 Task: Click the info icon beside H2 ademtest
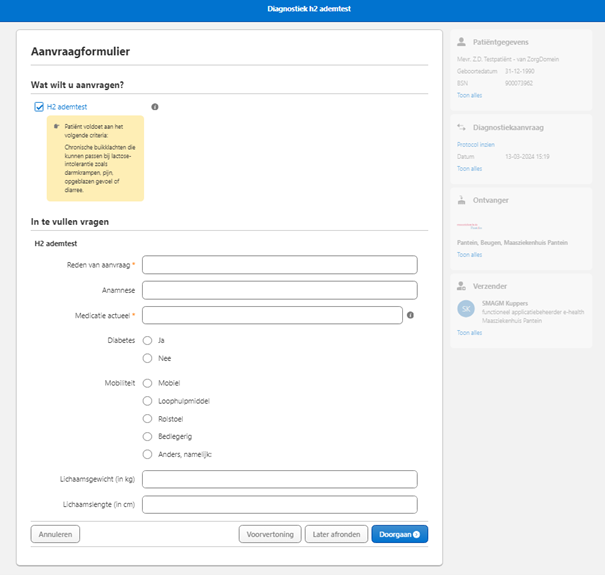154,106
